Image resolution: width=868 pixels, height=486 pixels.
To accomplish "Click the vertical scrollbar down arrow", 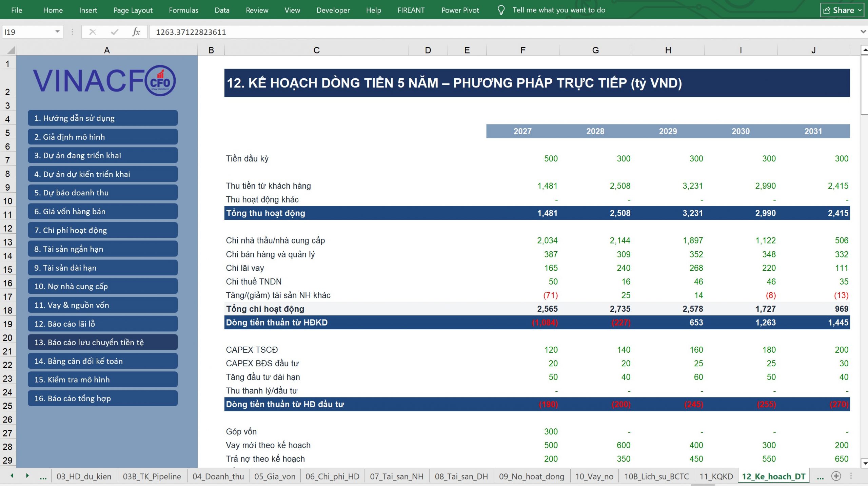I will click(865, 463).
